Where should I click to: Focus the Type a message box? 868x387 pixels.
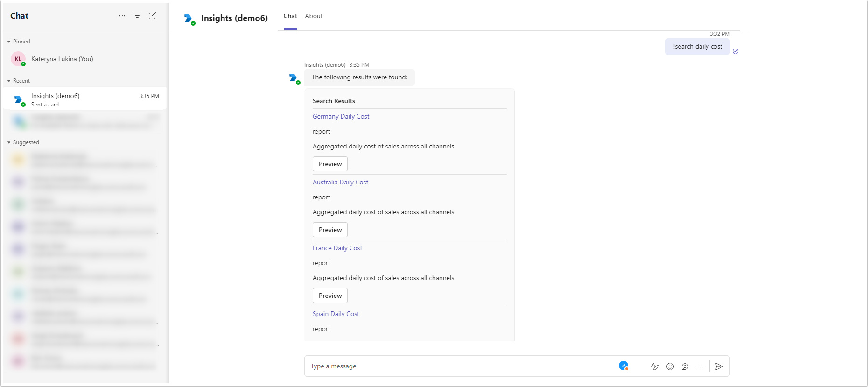[457, 366]
